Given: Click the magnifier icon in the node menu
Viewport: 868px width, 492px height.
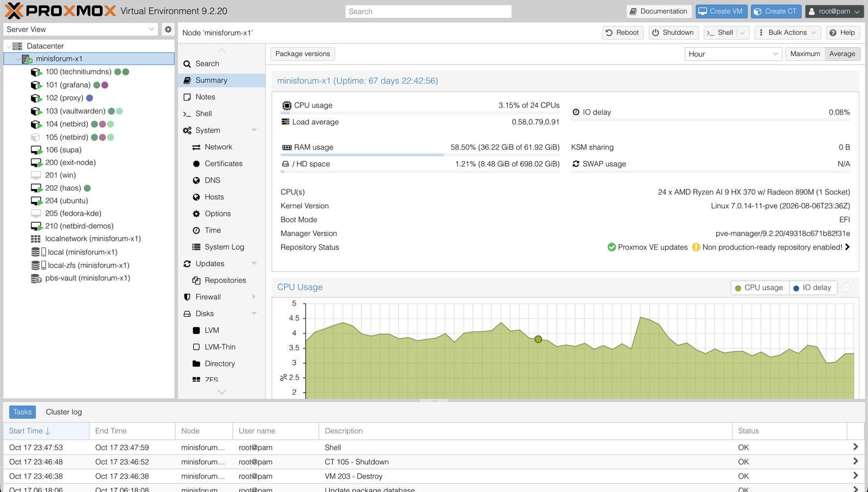Looking at the screenshot, I should (187, 64).
